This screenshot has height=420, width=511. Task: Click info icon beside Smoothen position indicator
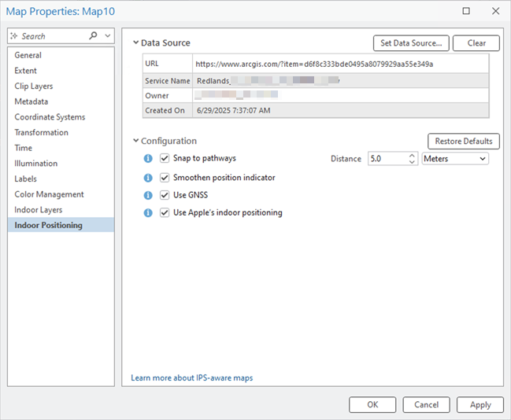coord(148,178)
